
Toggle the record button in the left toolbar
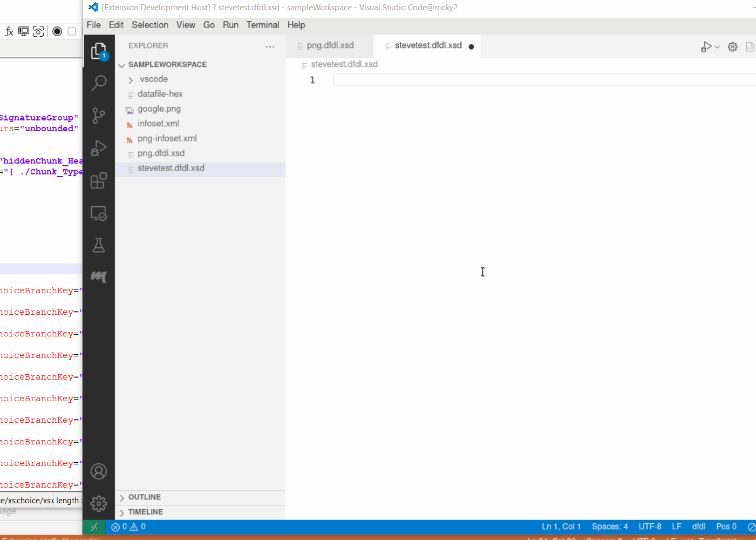(x=57, y=31)
